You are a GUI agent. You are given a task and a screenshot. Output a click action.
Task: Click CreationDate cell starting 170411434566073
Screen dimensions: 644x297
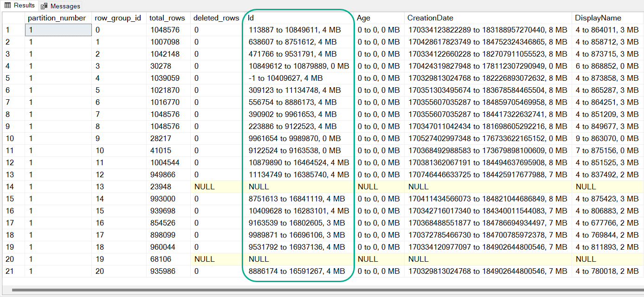488,199
